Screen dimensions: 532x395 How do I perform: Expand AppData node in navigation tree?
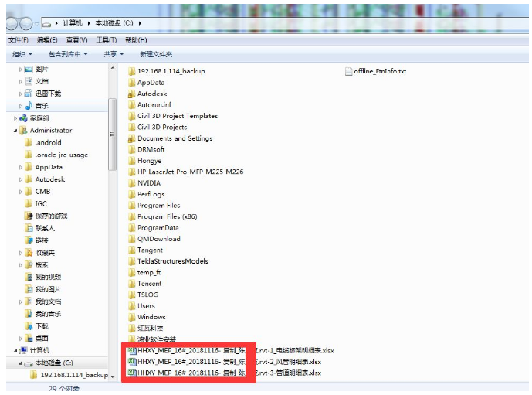pyautogui.click(x=21, y=168)
